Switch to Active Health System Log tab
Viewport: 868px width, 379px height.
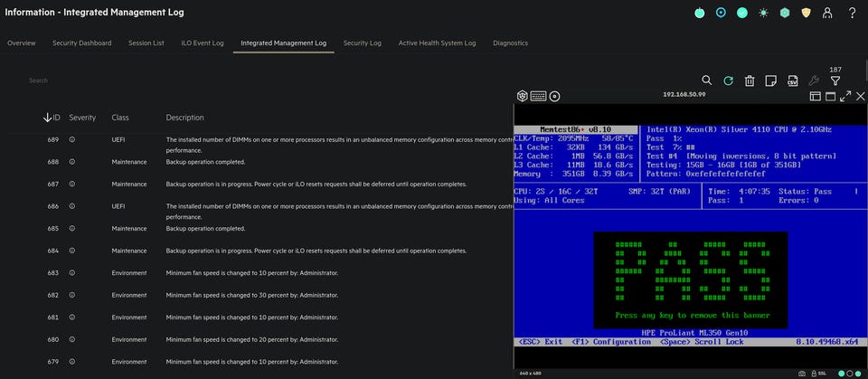(x=437, y=43)
